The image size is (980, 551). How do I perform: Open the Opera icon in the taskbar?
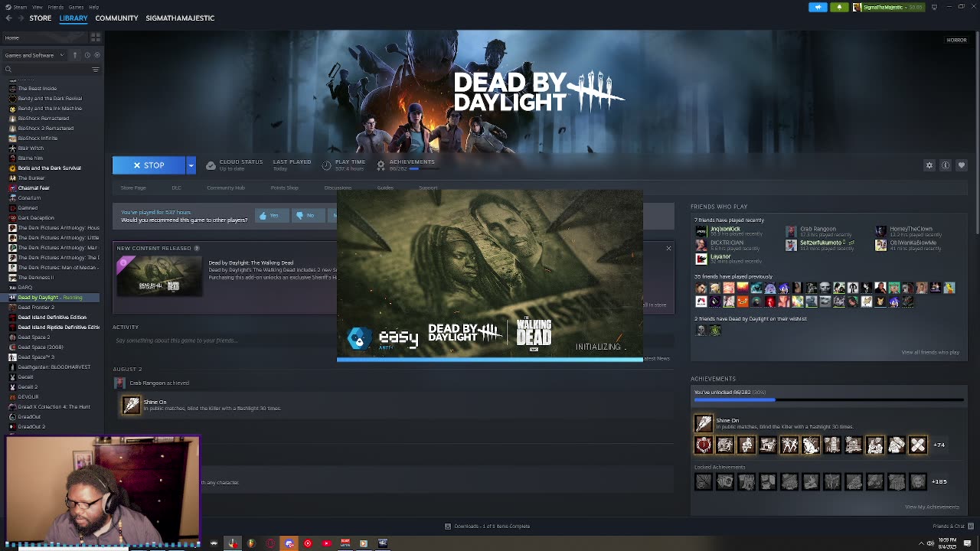[x=270, y=543]
